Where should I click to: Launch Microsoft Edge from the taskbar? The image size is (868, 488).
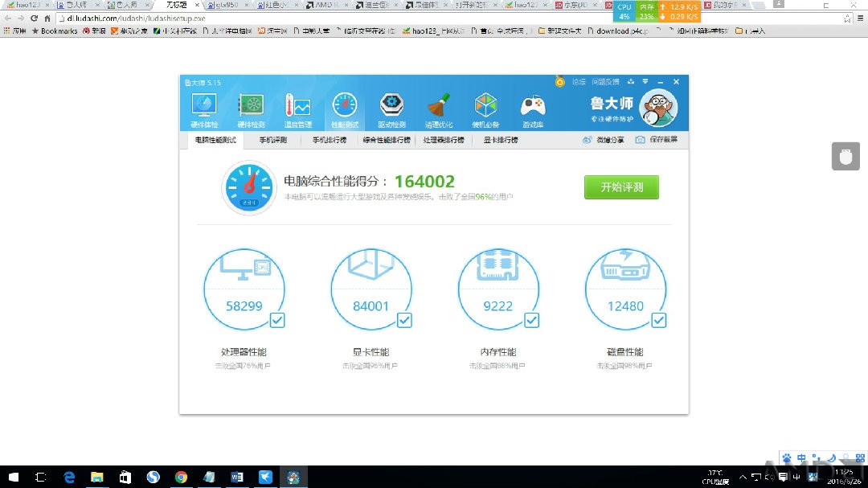click(x=69, y=477)
